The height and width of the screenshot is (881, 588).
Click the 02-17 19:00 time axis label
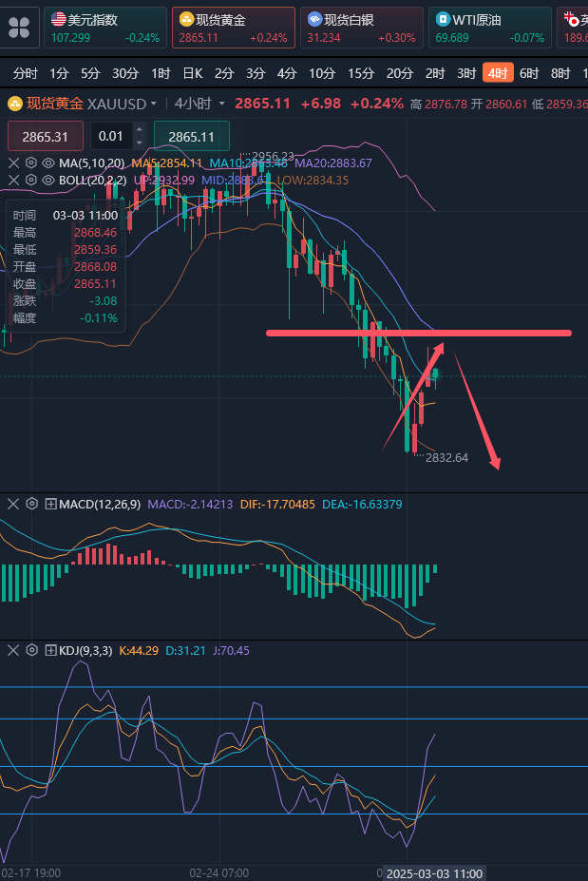coord(31,873)
